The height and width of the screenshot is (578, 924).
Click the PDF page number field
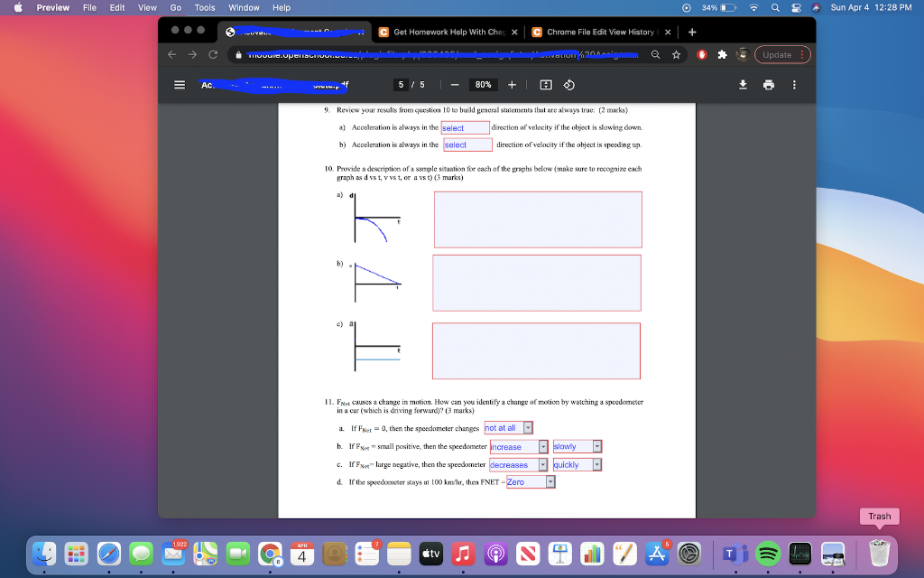[x=401, y=85]
